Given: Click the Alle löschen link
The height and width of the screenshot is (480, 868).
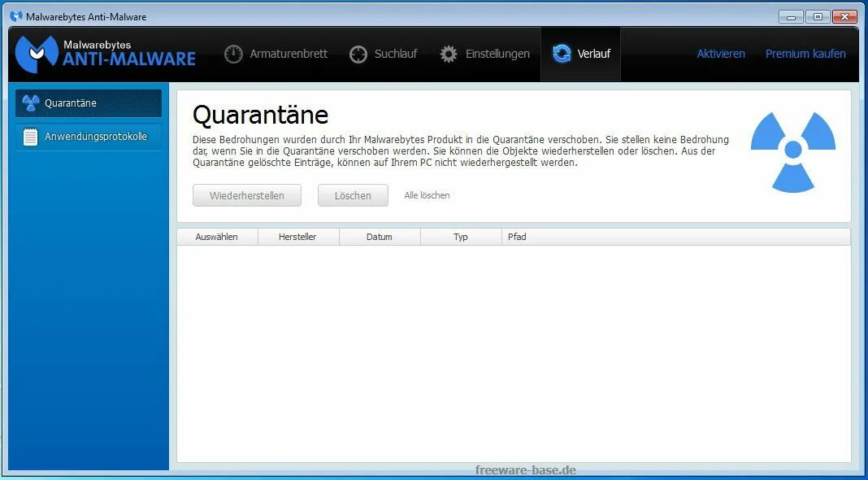Looking at the screenshot, I should (x=427, y=195).
